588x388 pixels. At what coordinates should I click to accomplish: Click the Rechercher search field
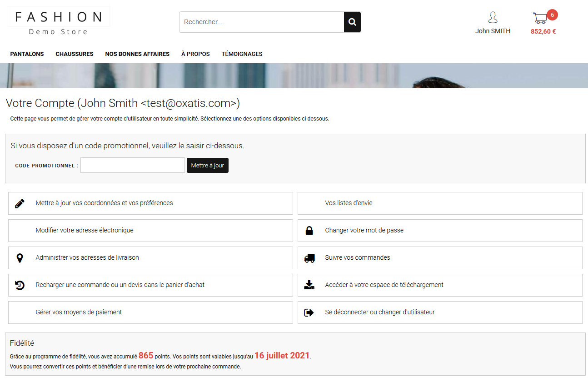click(262, 22)
